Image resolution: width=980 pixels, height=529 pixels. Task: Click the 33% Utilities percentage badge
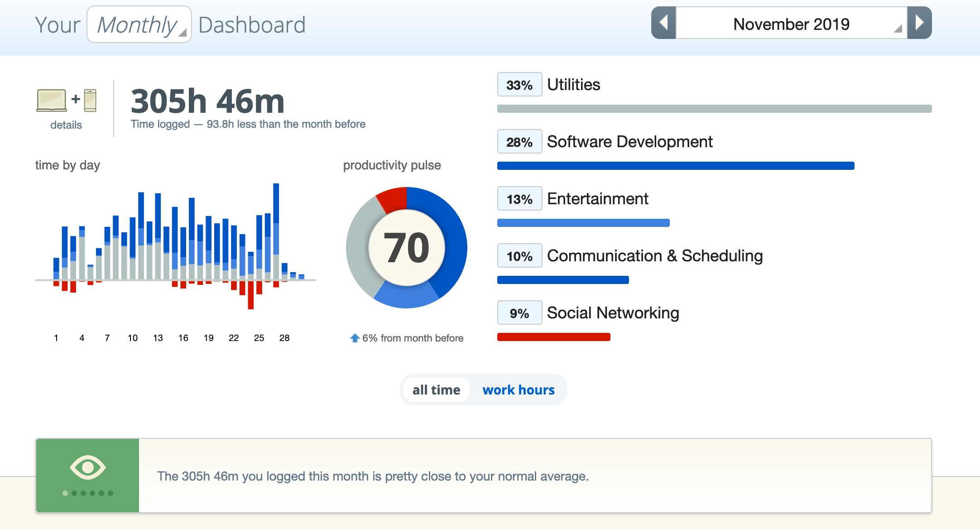pyautogui.click(x=519, y=85)
